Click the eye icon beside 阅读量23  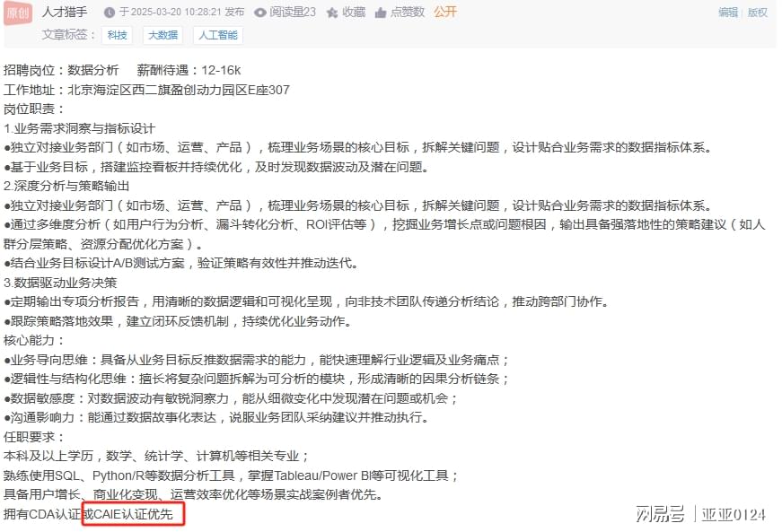(259, 13)
